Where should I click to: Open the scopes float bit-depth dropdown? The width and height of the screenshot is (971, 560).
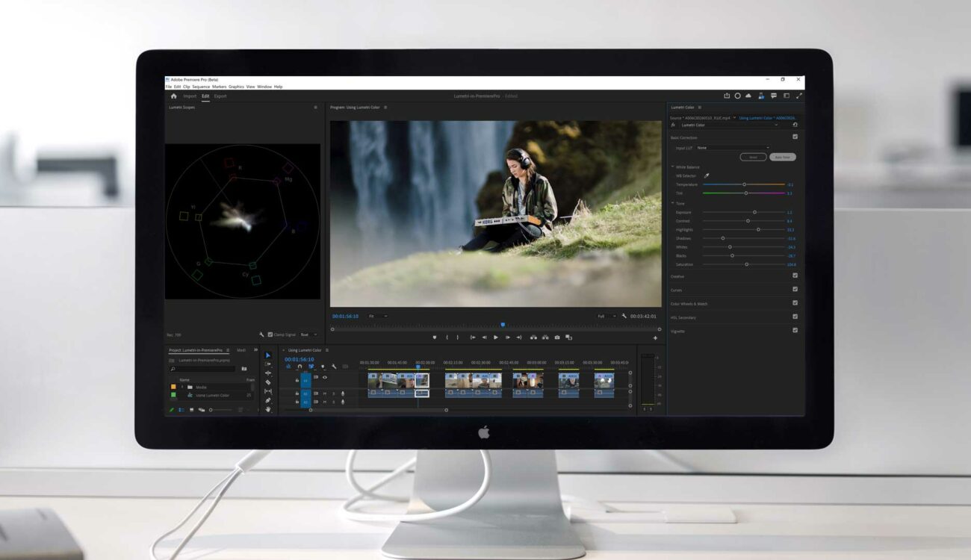tap(308, 335)
